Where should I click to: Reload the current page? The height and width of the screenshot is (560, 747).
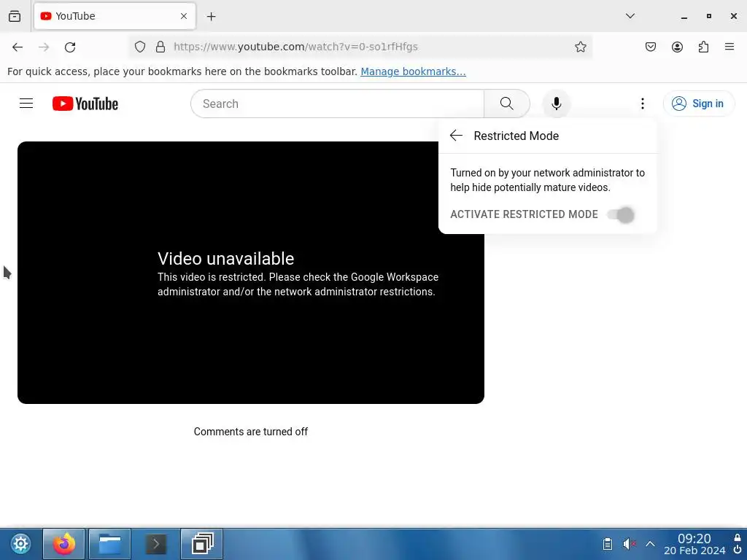tap(70, 47)
